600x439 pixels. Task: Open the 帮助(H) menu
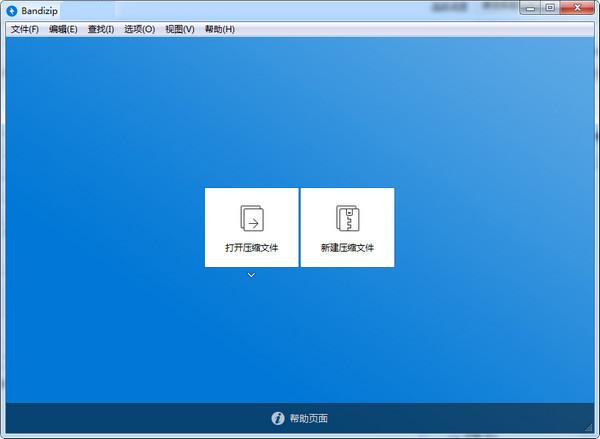click(220, 29)
